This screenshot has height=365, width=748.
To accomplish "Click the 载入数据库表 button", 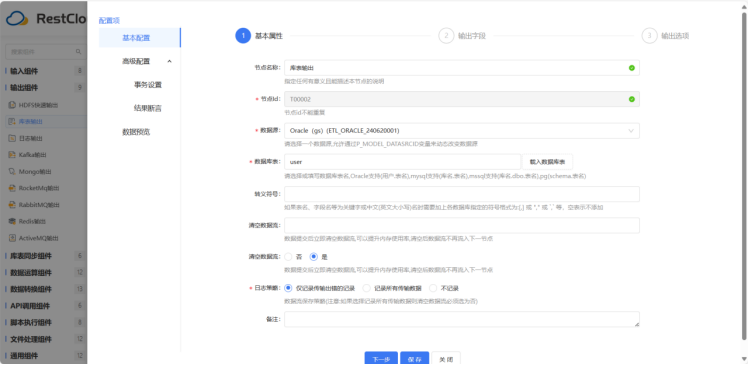I will point(547,162).
